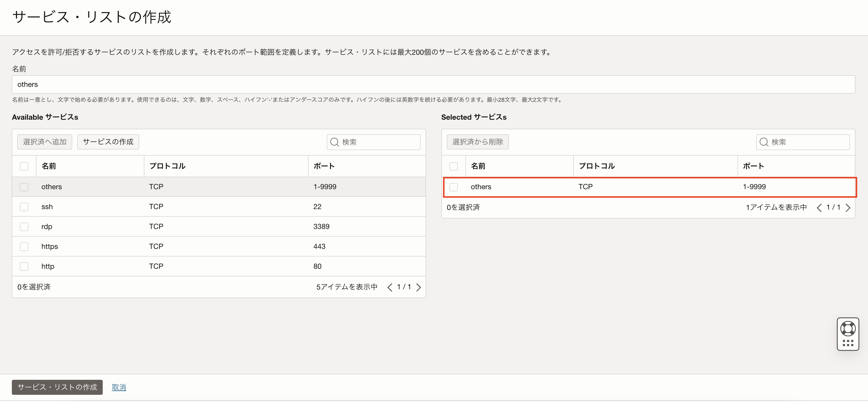The height and width of the screenshot is (402, 868).
Task: Click 1-9999 port in Selected services
Action: point(754,187)
